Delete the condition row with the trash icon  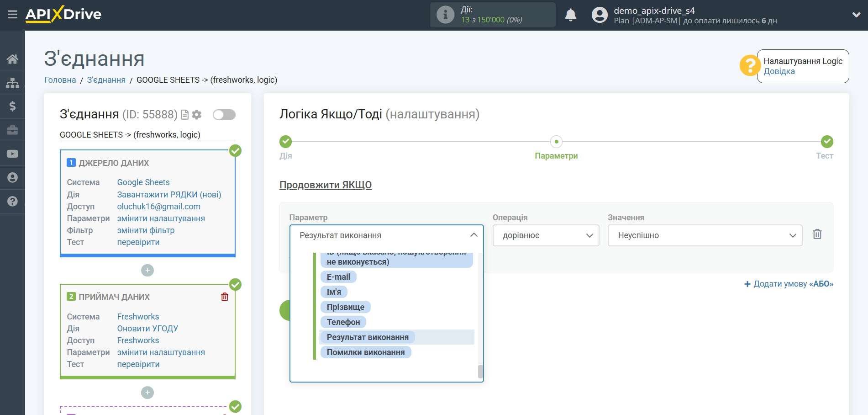pos(817,234)
